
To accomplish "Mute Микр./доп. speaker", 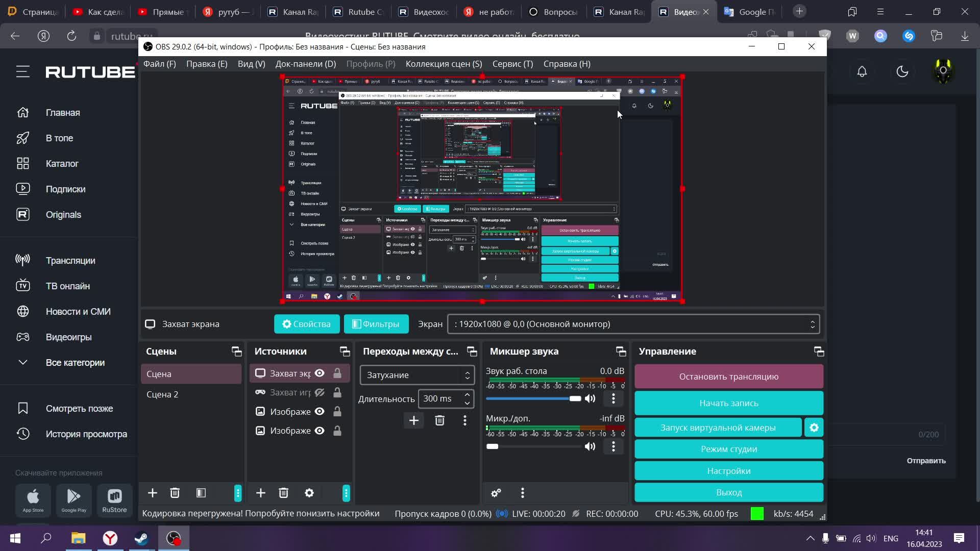I will [590, 446].
